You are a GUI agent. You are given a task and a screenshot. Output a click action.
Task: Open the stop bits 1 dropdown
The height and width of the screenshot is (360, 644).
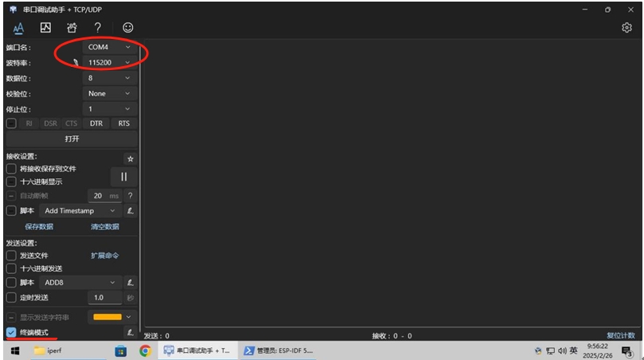(109, 109)
